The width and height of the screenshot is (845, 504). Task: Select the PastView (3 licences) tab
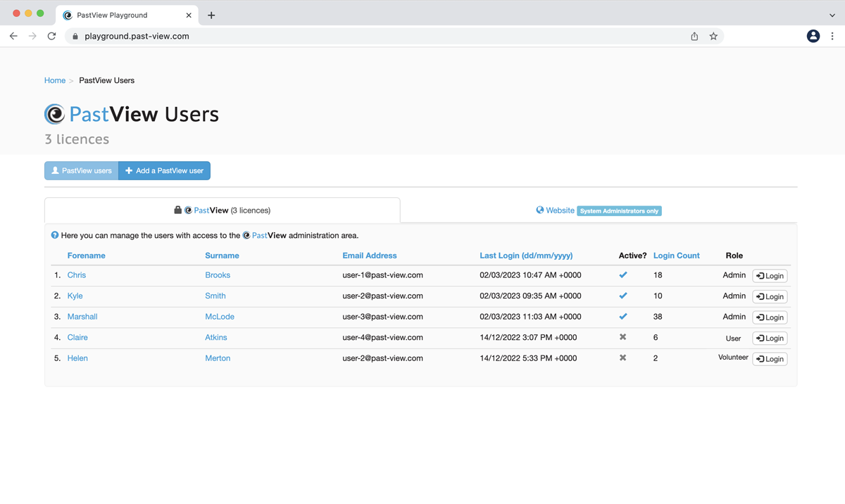[223, 210]
